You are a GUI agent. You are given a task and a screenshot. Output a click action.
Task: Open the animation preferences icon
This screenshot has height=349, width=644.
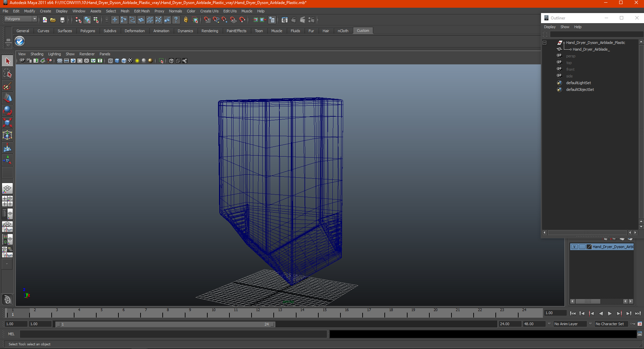click(640, 324)
